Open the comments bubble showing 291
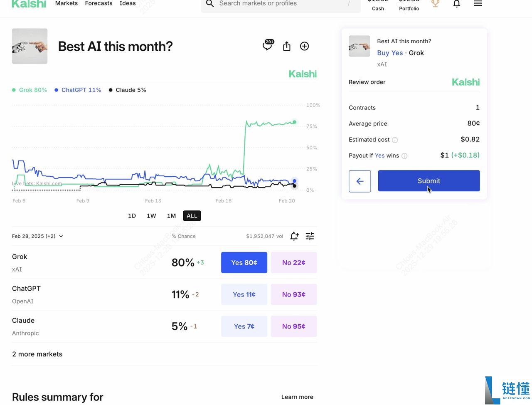 pyautogui.click(x=268, y=45)
